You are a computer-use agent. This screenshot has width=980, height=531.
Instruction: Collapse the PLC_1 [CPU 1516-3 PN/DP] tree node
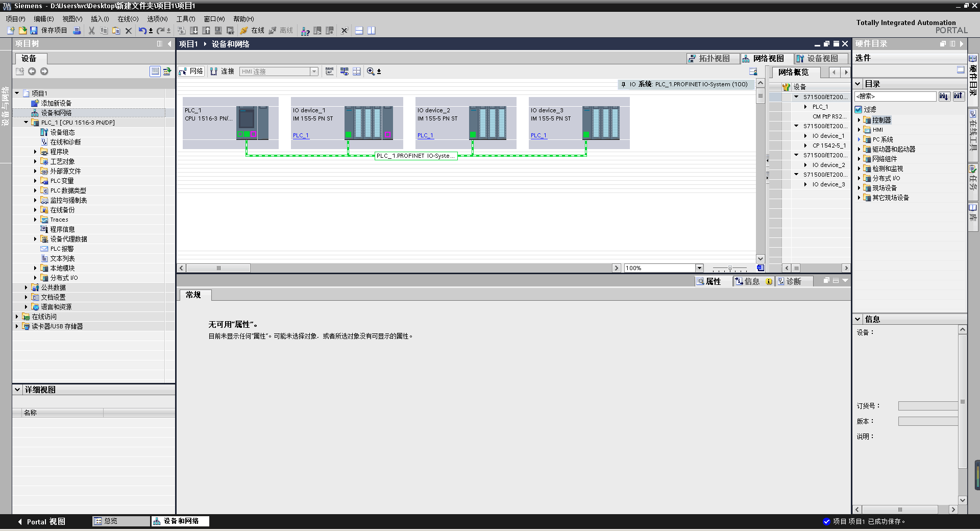pyautogui.click(x=27, y=123)
